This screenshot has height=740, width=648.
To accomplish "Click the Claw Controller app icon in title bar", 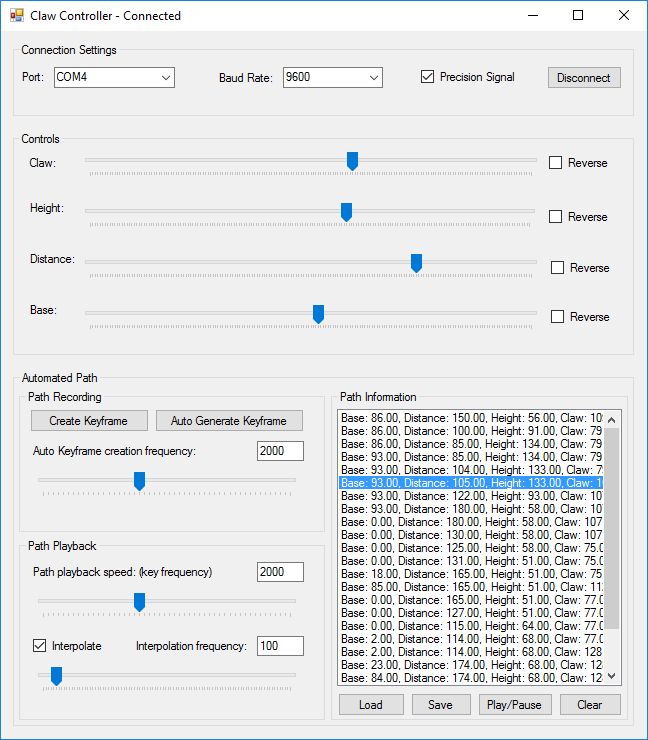I will [x=16, y=16].
